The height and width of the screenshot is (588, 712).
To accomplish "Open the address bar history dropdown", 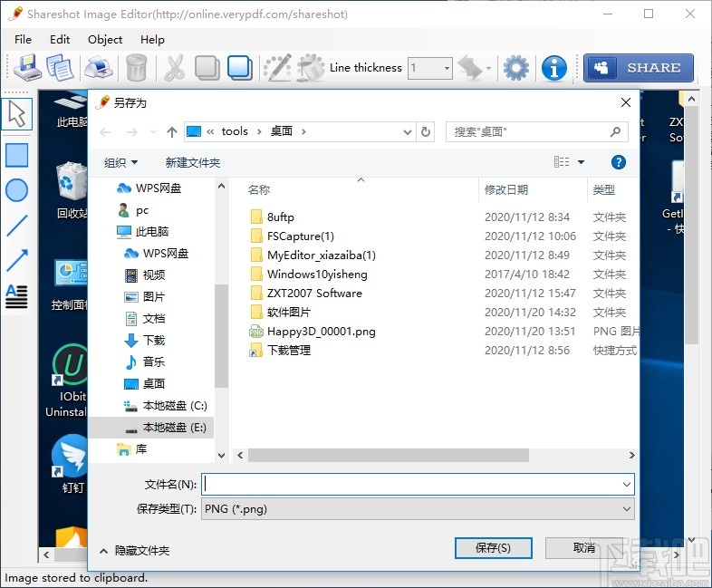I will [408, 132].
